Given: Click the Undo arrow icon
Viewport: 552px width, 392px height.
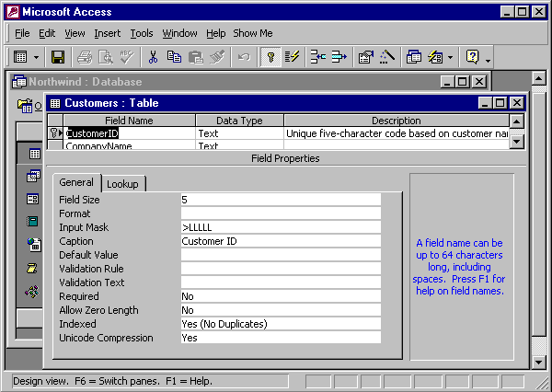Looking at the screenshot, I should [x=244, y=57].
